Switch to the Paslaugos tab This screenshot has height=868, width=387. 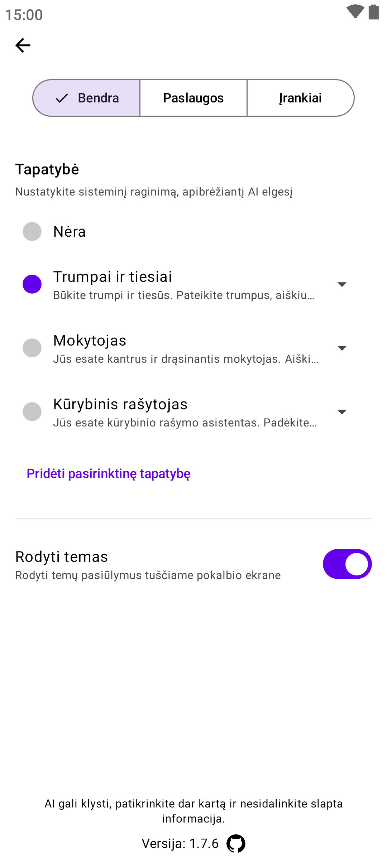193,98
